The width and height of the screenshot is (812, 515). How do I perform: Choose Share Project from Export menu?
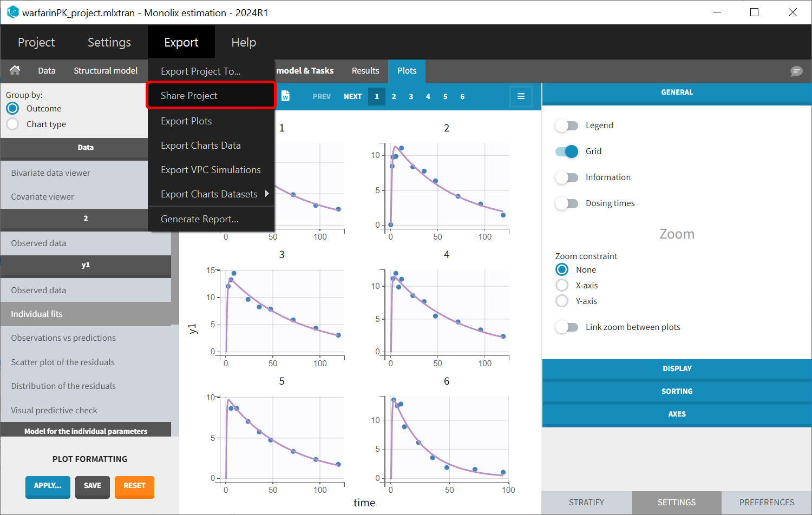[x=189, y=96]
